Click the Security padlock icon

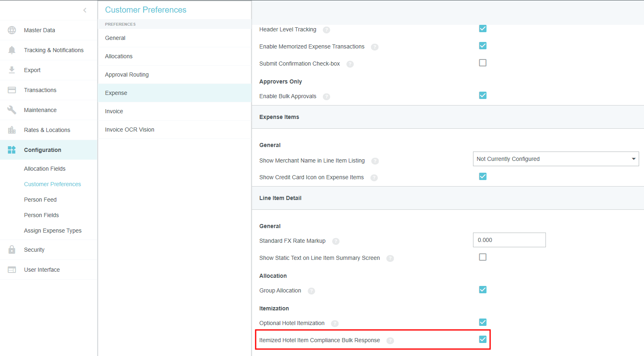click(x=12, y=250)
